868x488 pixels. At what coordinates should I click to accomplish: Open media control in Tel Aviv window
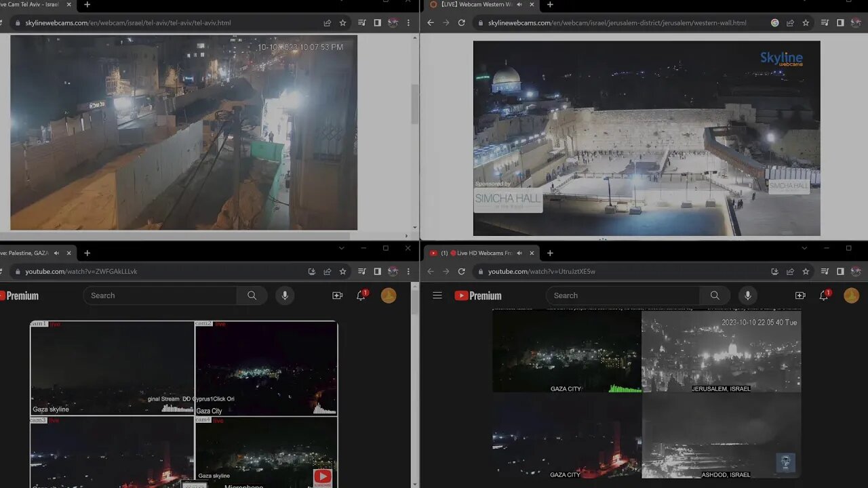coord(362,23)
